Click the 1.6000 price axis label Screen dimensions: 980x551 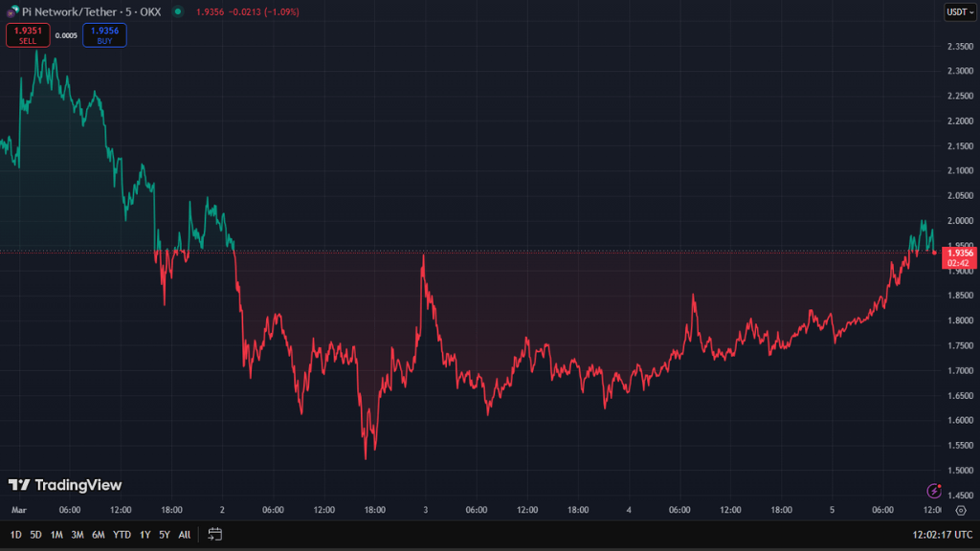pos(960,421)
